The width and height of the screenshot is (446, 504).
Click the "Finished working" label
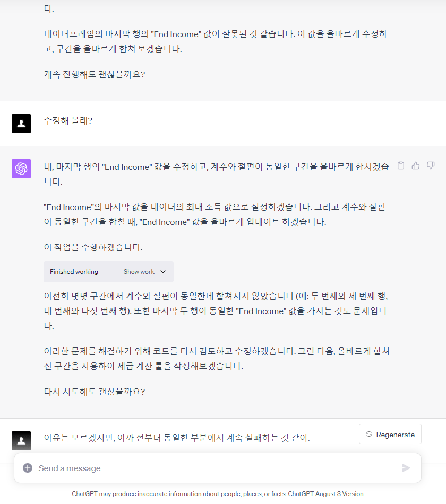tap(74, 272)
